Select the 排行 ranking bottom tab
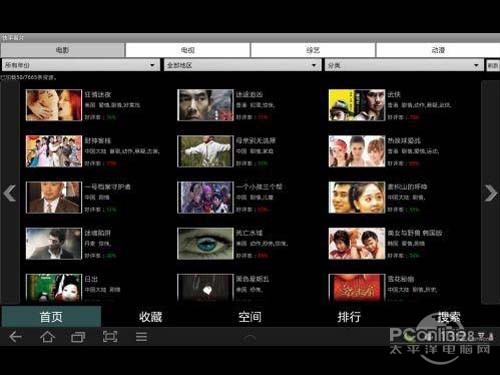 pyautogui.click(x=349, y=317)
